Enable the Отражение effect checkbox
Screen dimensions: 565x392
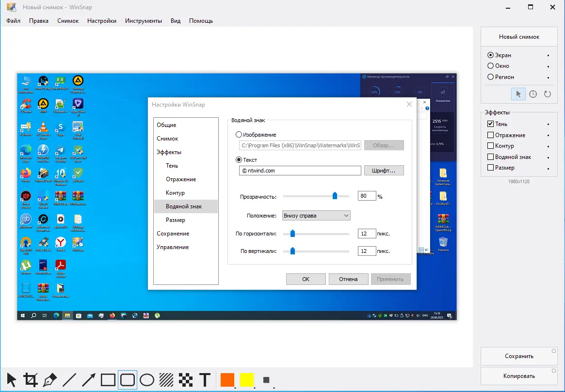click(490, 135)
